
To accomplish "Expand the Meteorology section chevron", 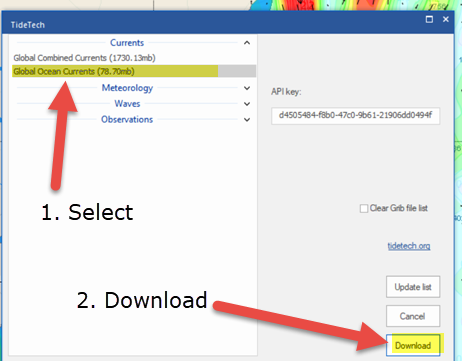I will click(x=247, y=88).
